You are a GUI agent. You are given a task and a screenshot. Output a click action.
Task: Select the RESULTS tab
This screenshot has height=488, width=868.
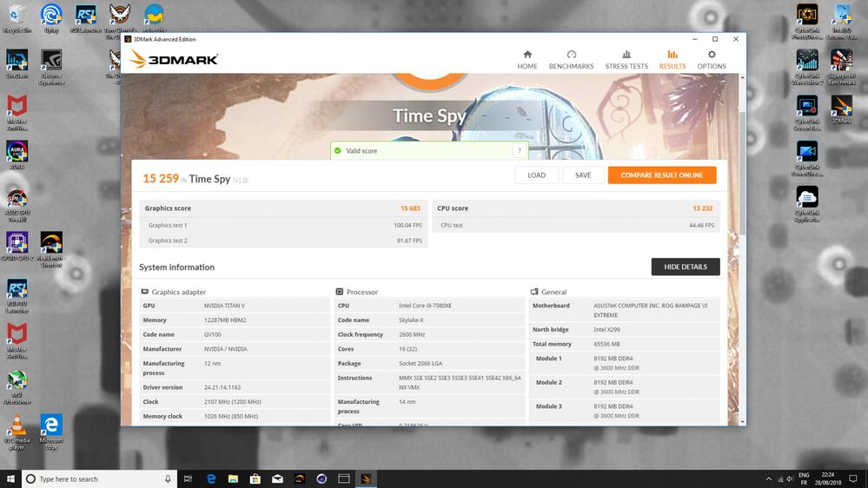pyautogui.click(x=672, y=60)
